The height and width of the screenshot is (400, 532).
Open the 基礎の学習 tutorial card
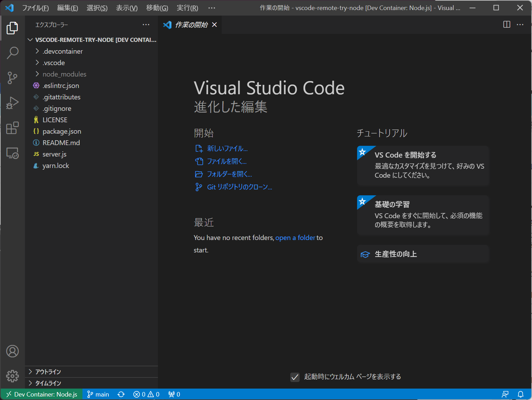423,215
